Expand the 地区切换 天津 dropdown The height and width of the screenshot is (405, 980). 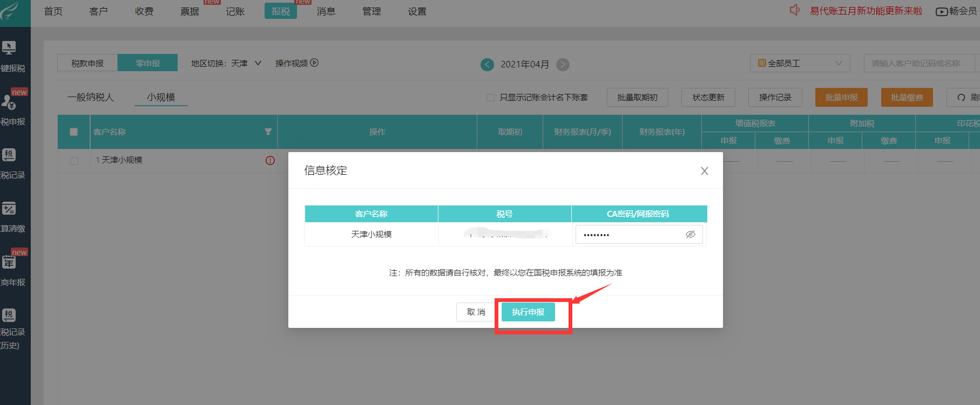tap(258, 63)
